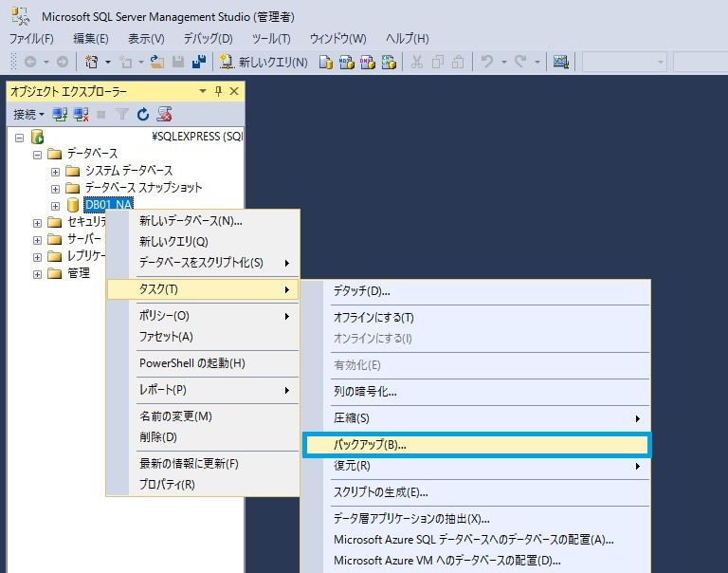The width and height of the screenshot is (728, 573).
Task: Open データベースをスクリプト化(S) submenu
Action: pos(204,263)
